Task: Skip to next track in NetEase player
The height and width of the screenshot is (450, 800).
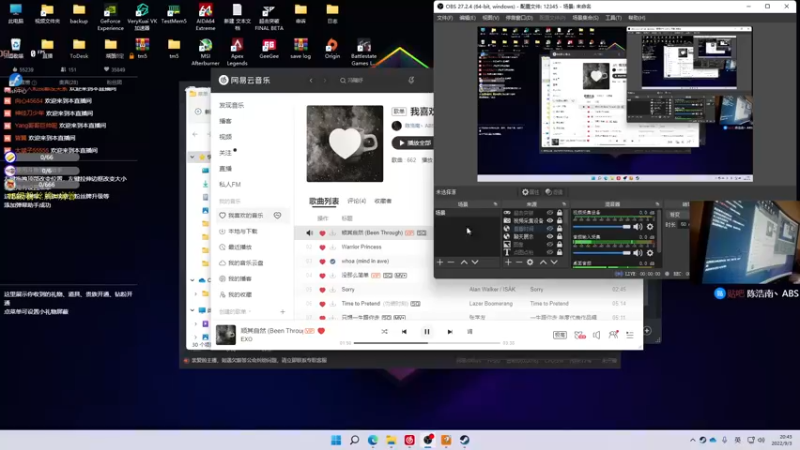Action: (449, 332)
